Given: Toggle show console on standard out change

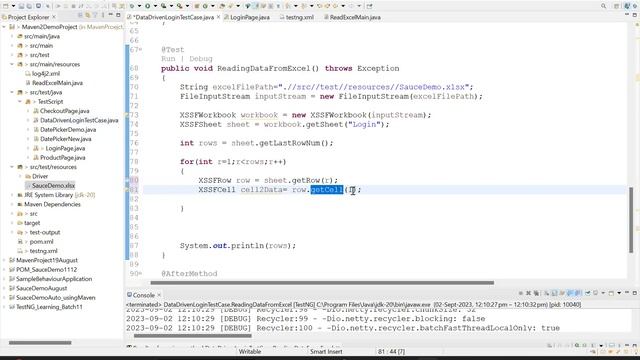Looking at the screenshot, I should [571, 293].
